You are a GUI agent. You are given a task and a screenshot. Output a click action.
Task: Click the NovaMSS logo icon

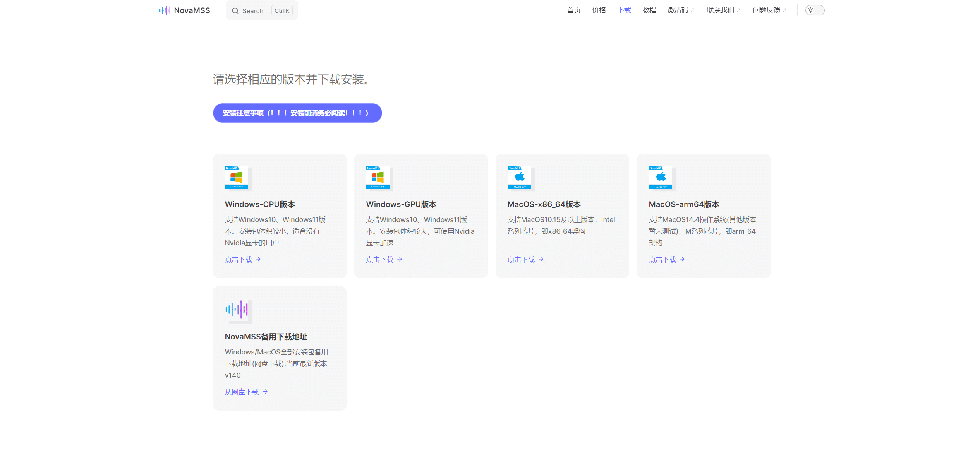(x=164, y=10)
